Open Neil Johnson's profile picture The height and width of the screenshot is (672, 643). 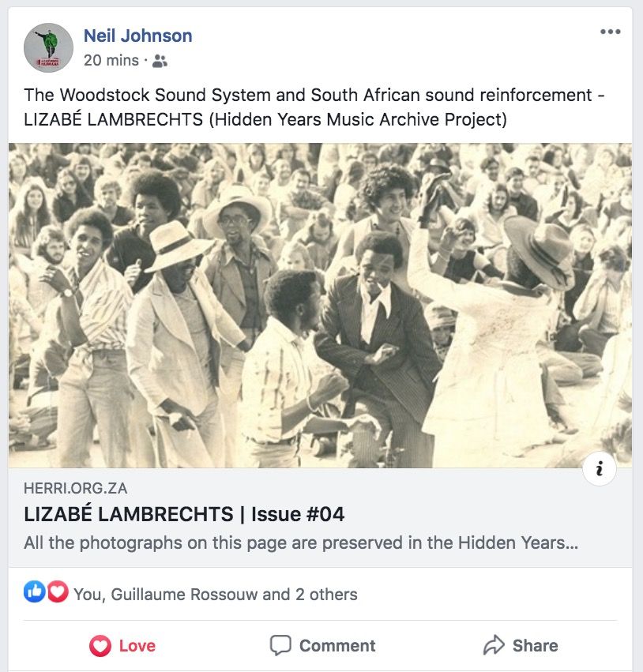[48, 47]
